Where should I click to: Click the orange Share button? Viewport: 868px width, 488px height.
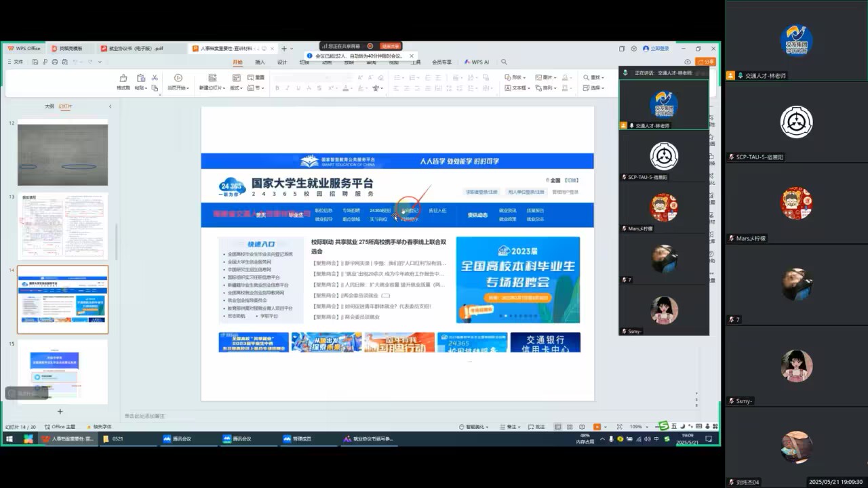[707, 62]
